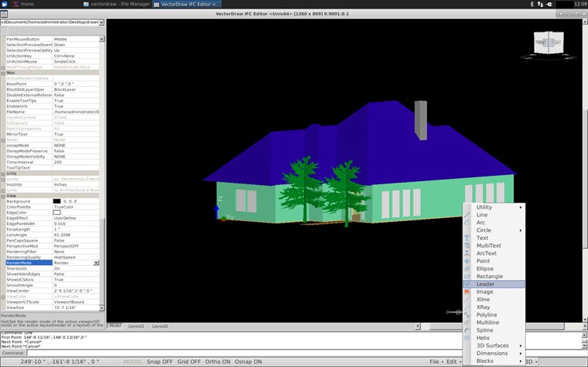The image size is (588, 367).
Task: Select the RenderingQuality HighSpeed value
Action: [76, 257]
